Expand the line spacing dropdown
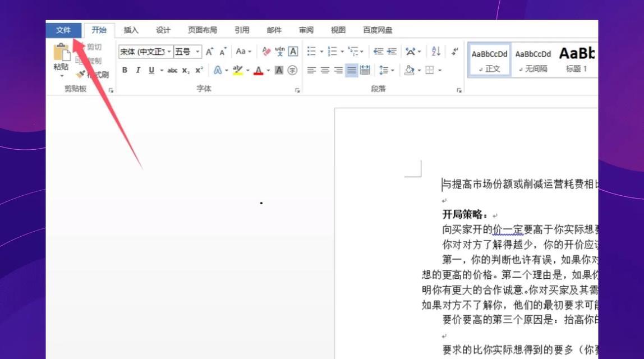 point(393,70)
